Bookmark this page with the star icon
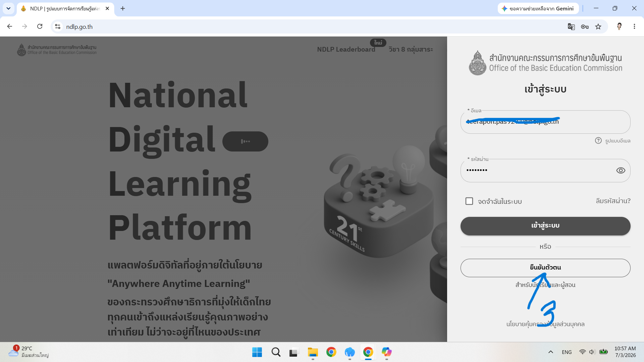The width and height of the screenshot is (644, 362). pyautogui.click(x=598, y=27)
